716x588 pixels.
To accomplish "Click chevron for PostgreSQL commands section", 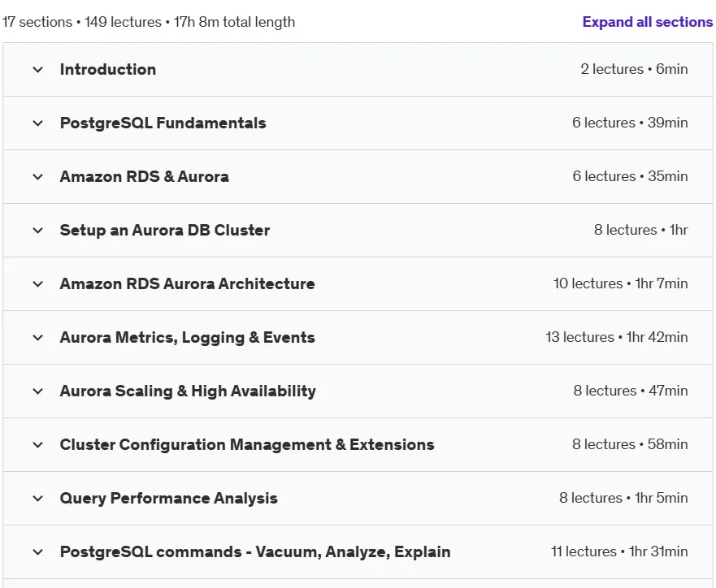I will (38, 552).
